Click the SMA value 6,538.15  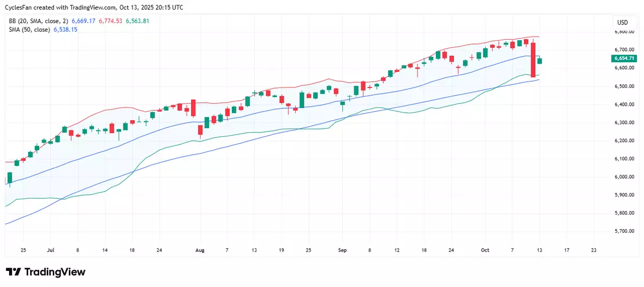pos(64,30)
